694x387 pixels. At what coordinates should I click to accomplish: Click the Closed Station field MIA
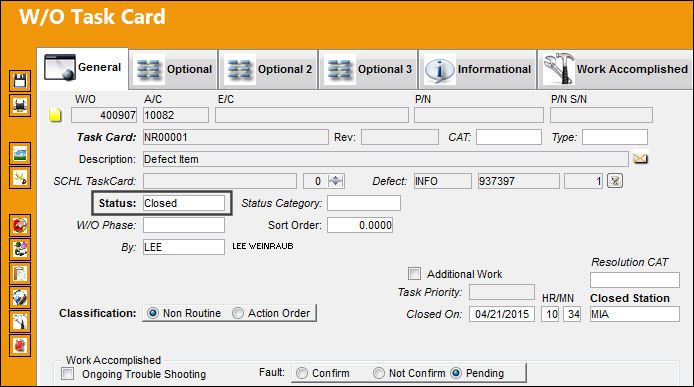635,314
